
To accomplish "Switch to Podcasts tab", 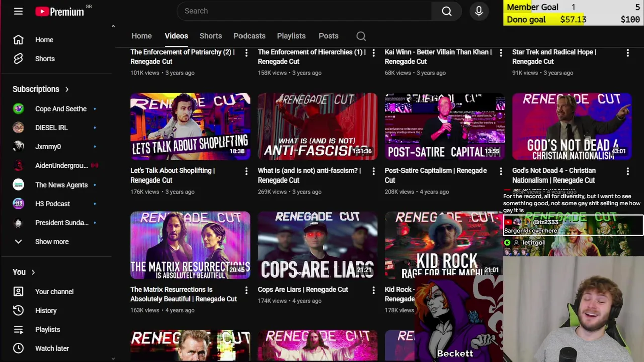I will pyautogui.click(x=249, y=36).
